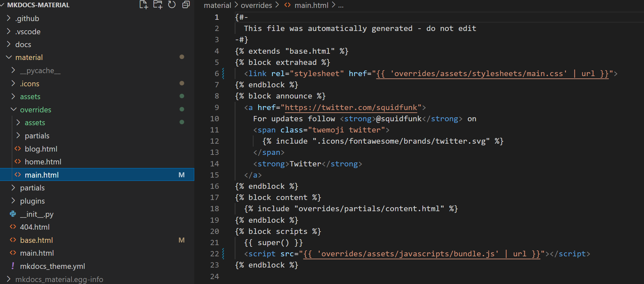
Task: Collapse all folders in explorer
Action: tap(186, 5)
